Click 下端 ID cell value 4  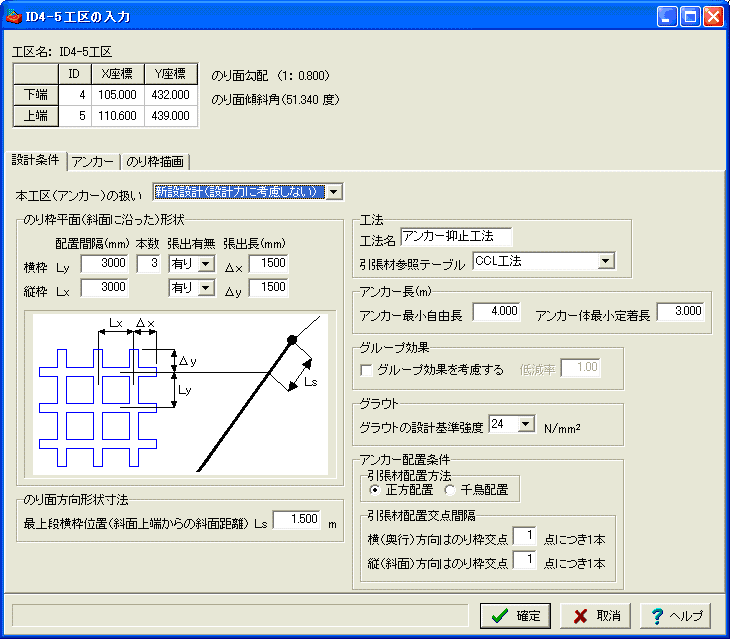pos(75,95)
